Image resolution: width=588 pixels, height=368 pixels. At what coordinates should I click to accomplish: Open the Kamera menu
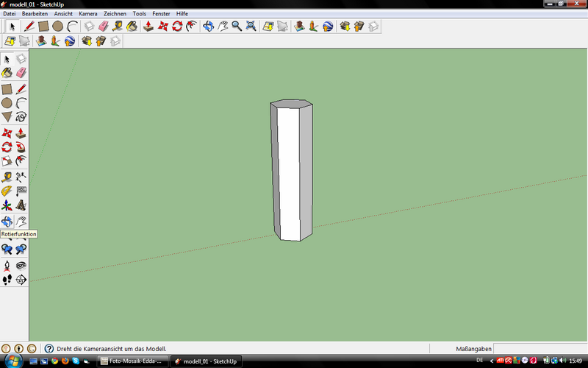pyautogui.click(x=87, y=13)
